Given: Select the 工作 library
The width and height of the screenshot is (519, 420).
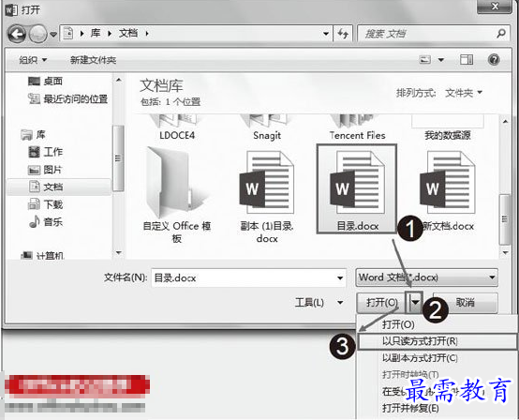Looking at the screenshot, I should (x=45, y=152).
